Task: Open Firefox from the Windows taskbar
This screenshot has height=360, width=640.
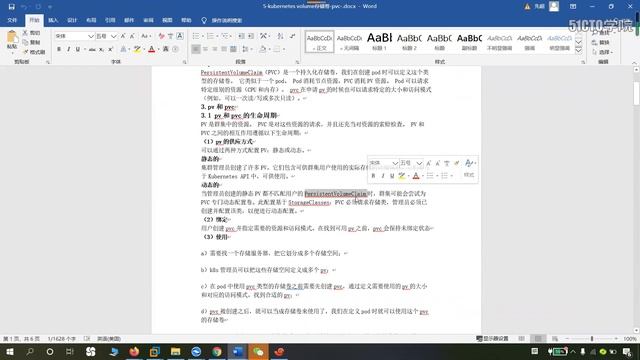Action: [x=134, y=351]
